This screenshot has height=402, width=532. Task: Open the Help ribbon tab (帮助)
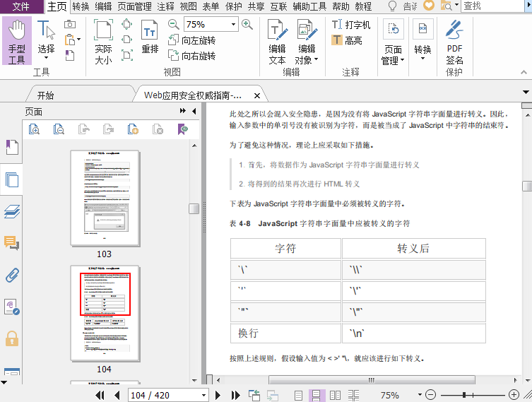341,6
